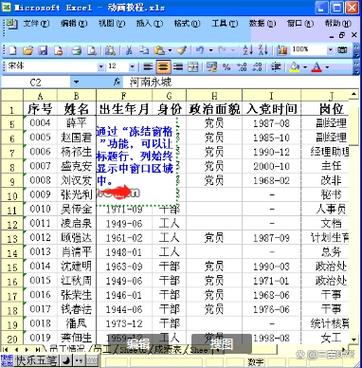
Task: Apply currency style format
Action: coord(212,67)
